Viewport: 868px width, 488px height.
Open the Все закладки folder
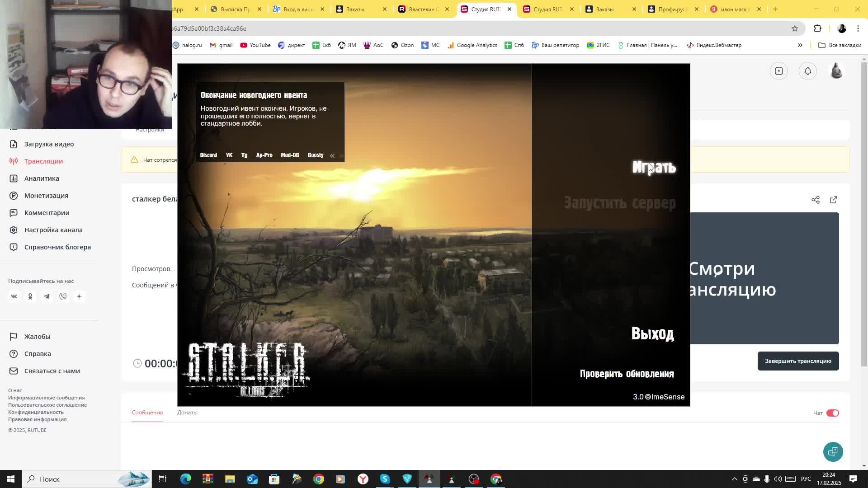pos(840,45)
